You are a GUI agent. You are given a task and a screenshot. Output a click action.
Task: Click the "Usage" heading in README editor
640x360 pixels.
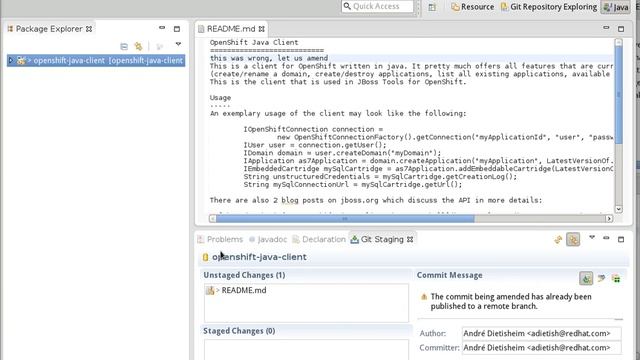point(220,98)
